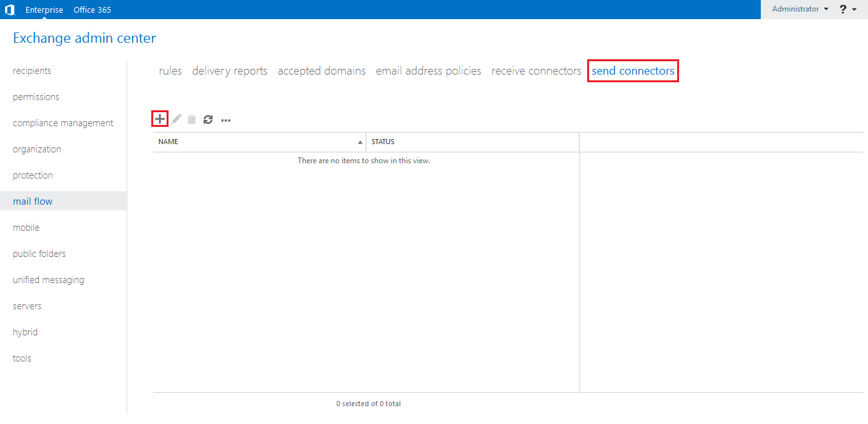The image size is (868, 424).
Task: Open the delivery reports tab
Action: pos(230,71)
